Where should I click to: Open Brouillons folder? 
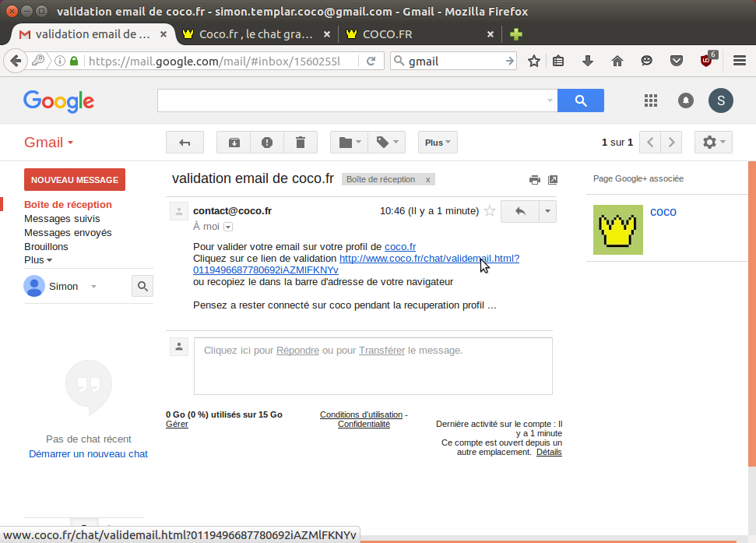(46, 246)
